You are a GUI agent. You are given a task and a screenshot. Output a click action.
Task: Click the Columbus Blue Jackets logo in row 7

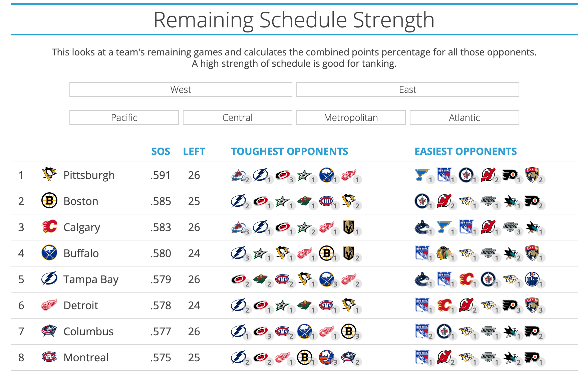point(49,331)
